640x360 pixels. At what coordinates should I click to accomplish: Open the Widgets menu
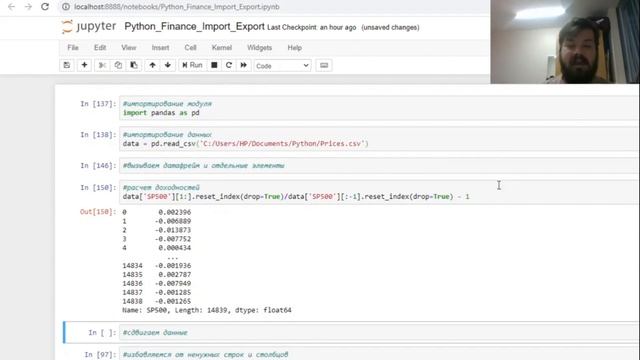[x=259, y=48]
